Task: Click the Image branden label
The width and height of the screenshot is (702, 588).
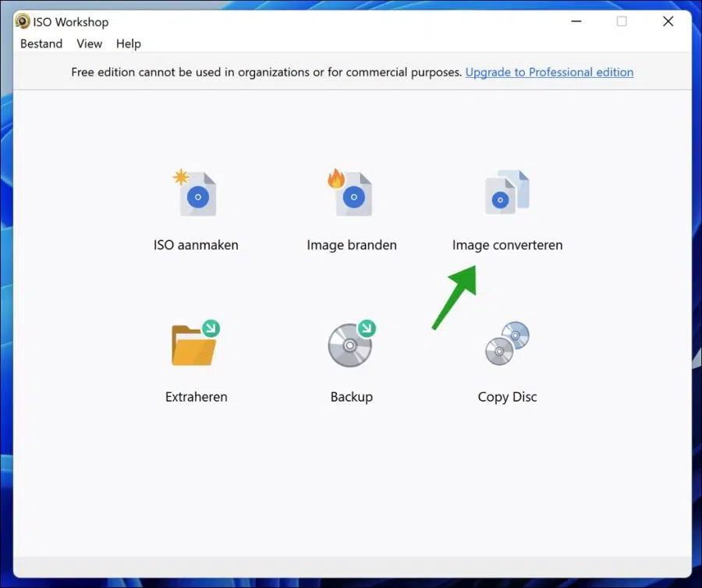Action: click(x=352, y=245)
